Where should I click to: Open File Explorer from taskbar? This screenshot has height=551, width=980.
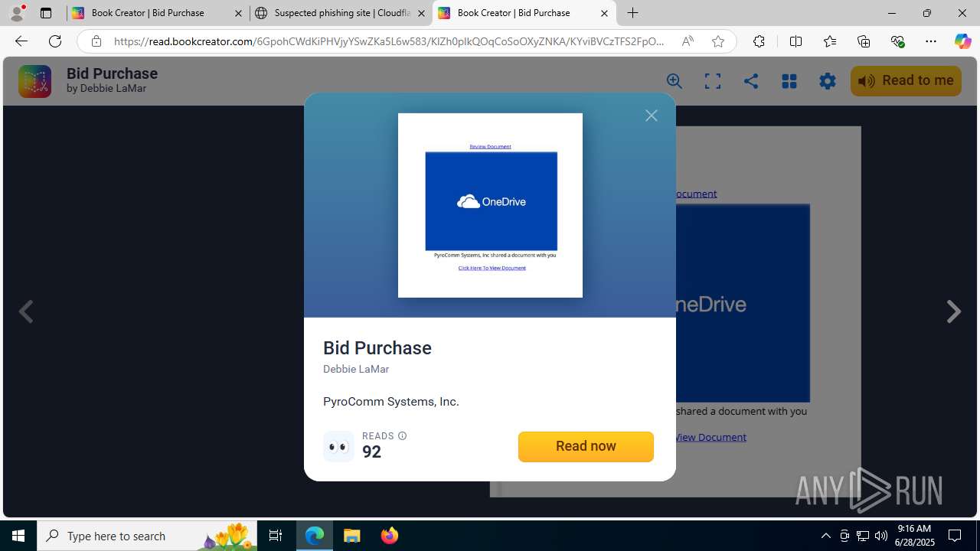352,536
